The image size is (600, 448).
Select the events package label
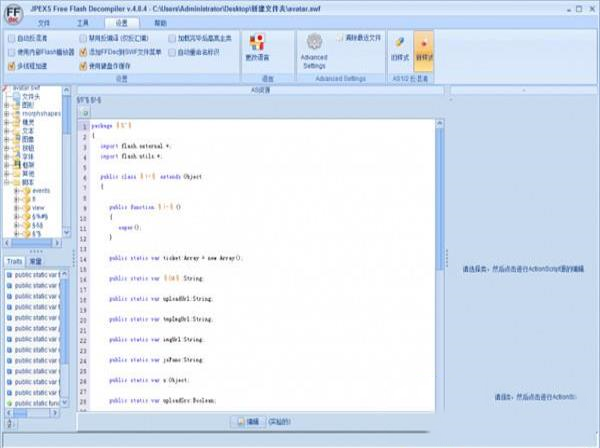pyautogui.click(x=41, y=191)
